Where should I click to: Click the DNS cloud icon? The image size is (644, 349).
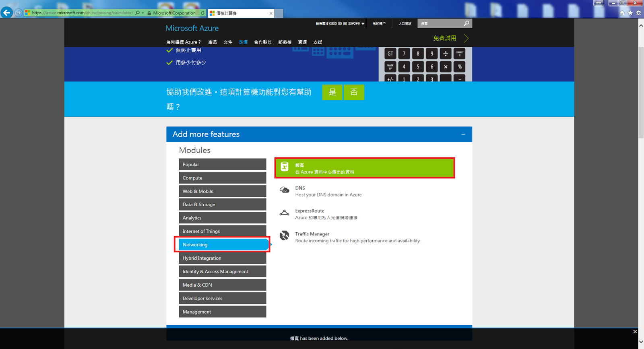pyautogui.click(x=285, y=190)
